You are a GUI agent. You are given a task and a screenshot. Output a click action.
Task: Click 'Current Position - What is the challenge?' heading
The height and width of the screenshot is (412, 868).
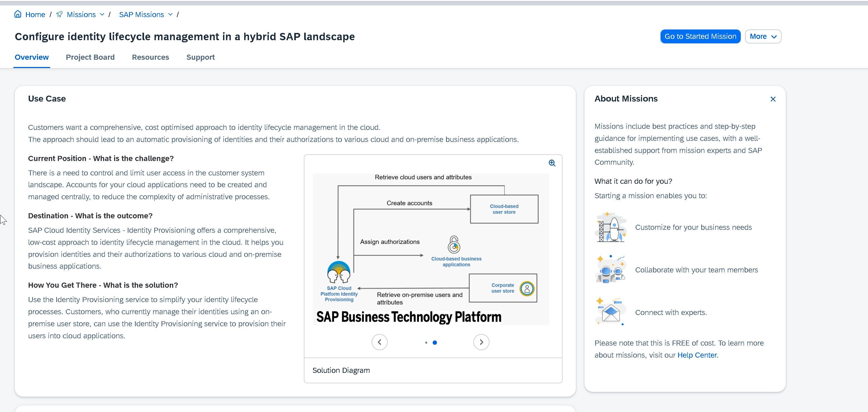pyautogui.click(x=101, y=159)
